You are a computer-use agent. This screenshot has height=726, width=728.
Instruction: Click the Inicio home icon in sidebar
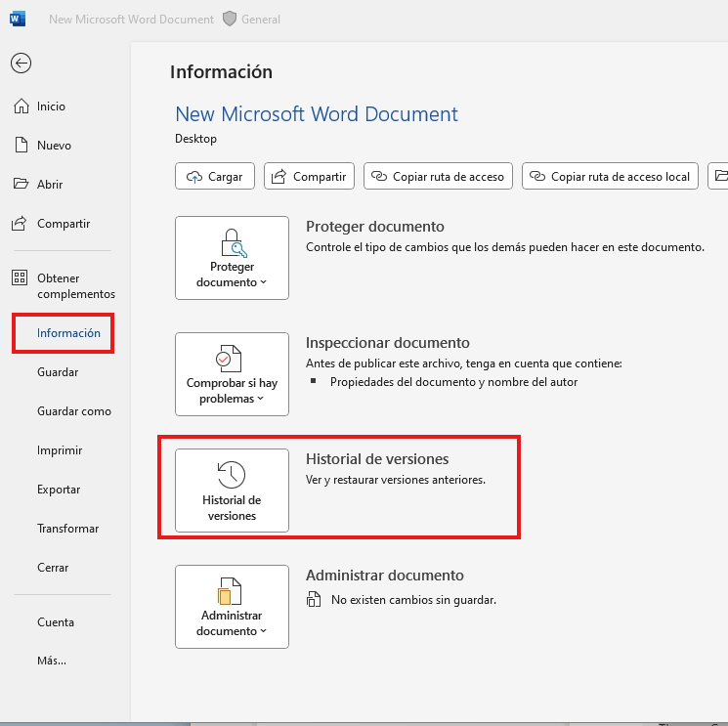point(21,107)
